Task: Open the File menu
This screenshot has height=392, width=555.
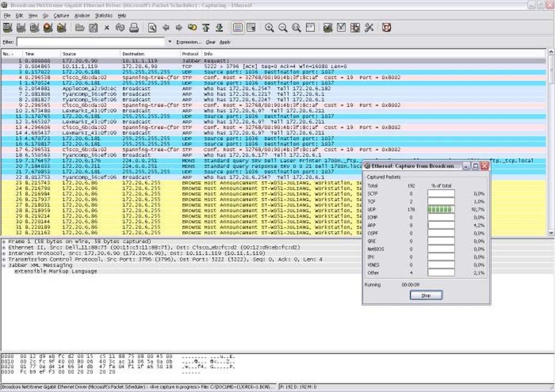Action: pyautogui.click(x=7, y=16)
